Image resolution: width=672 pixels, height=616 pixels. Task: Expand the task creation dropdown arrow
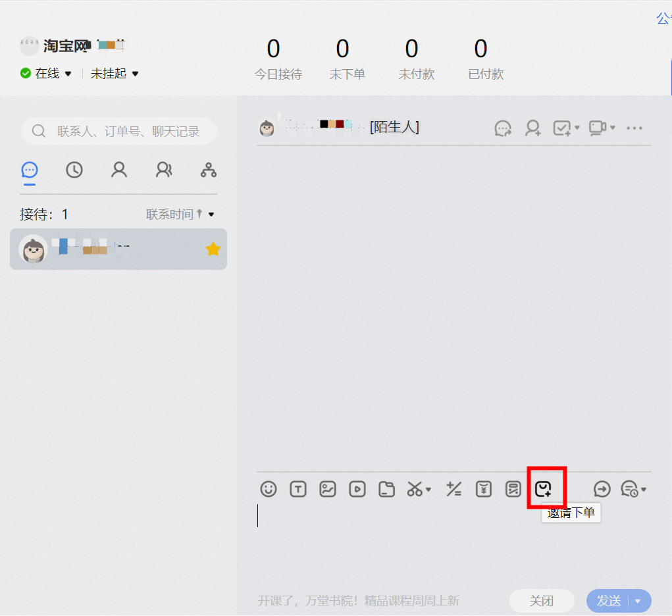pyautogui.click(x=577, y=128)
